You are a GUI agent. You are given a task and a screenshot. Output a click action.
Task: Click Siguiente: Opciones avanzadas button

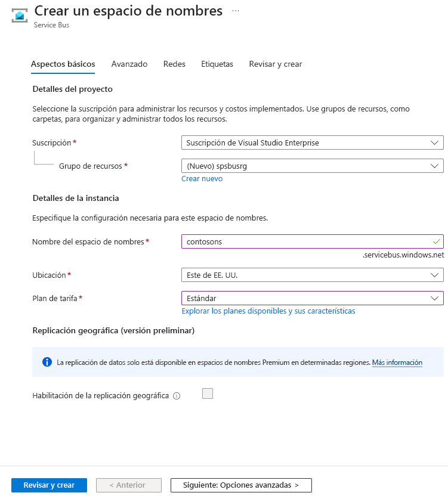point(241,485)
